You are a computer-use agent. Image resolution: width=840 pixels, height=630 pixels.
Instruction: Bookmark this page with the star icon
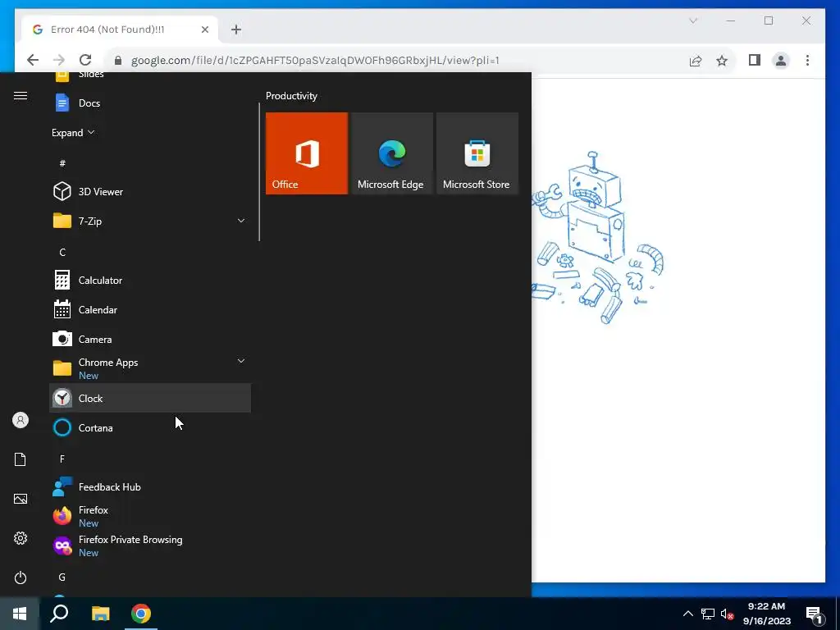(x=722, y=61)
